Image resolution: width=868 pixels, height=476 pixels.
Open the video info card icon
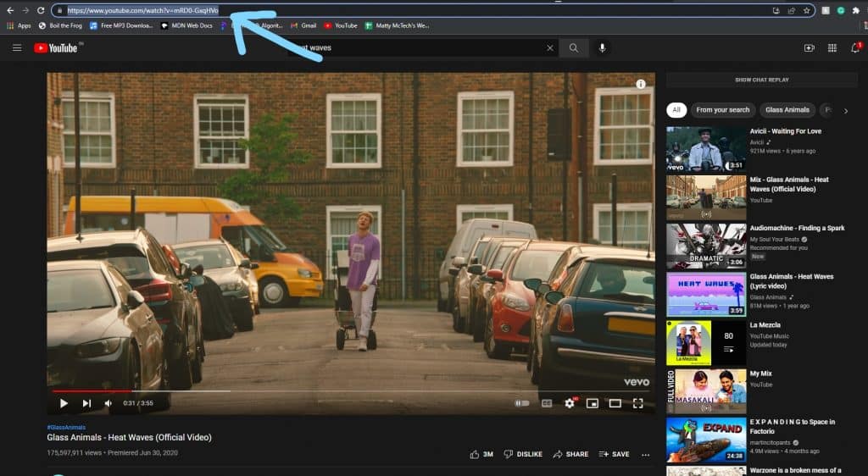(641, 84)
